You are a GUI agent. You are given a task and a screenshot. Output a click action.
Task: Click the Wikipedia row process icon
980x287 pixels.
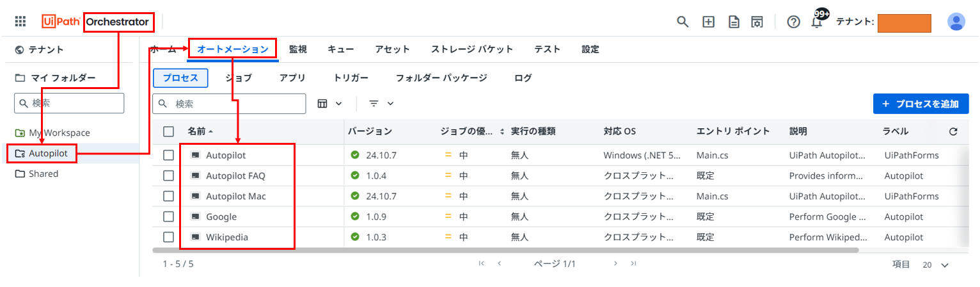tap(195, 237)
